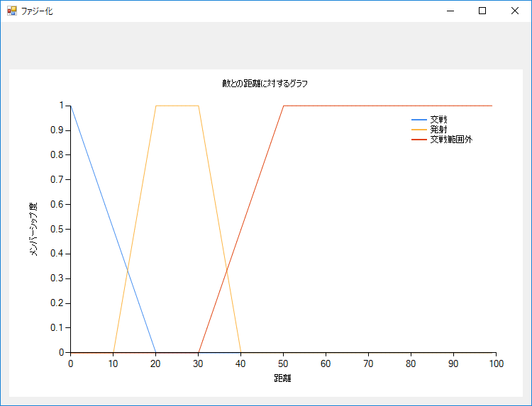Image resolution: width=532 pixels, height=406 pixels.
Task: Click the orange 発射 plateau between 20 and 30
Action: [177, 106]
